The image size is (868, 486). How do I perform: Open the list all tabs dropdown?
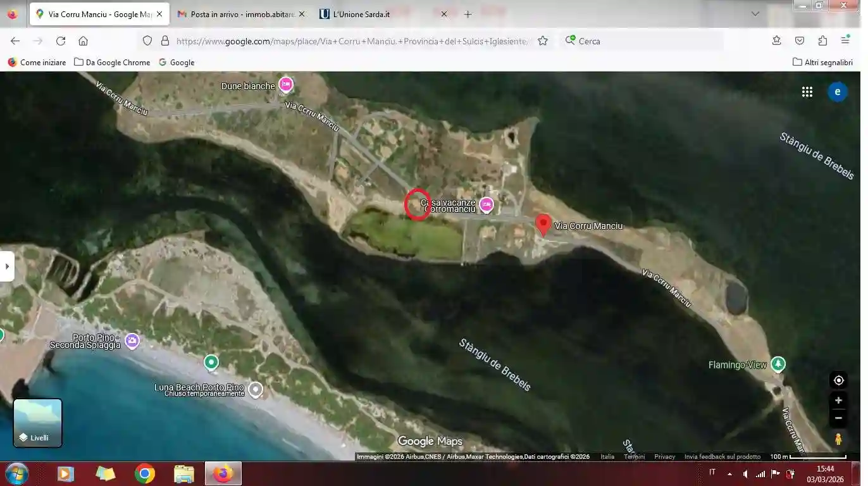point(755,14)
